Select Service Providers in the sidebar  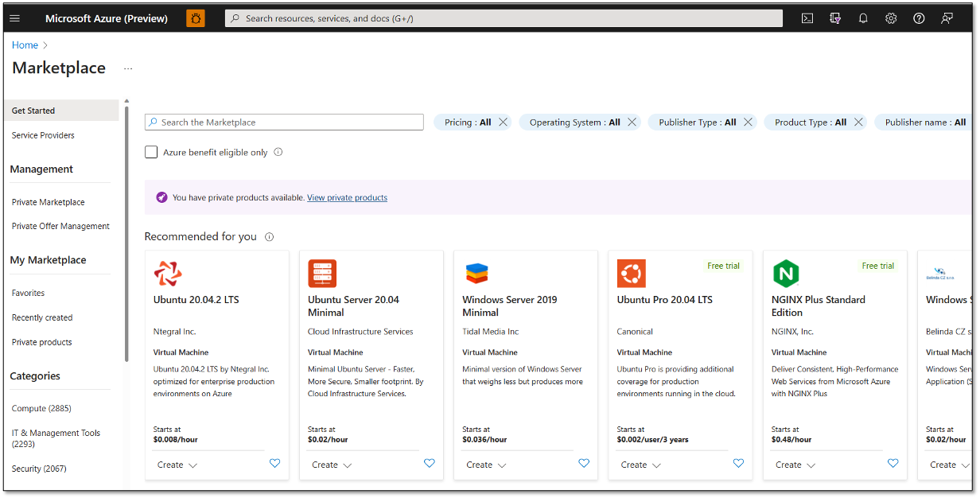pos(42,135)
